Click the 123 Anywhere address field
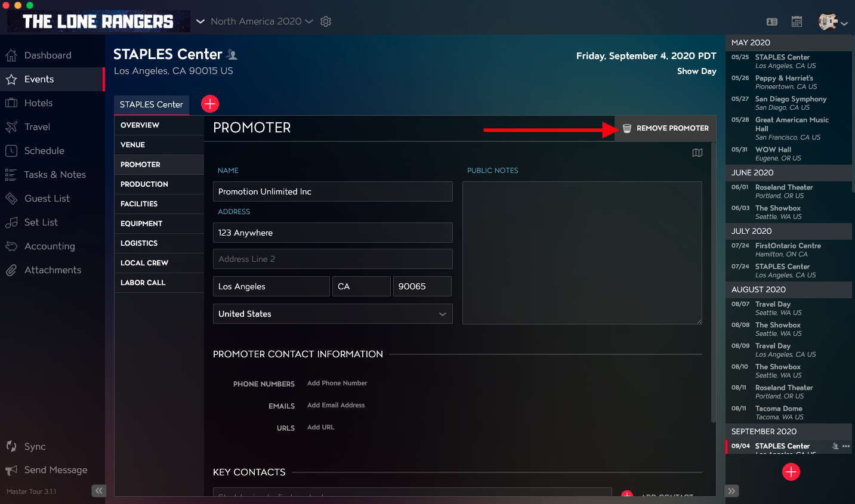 (333, 233)
